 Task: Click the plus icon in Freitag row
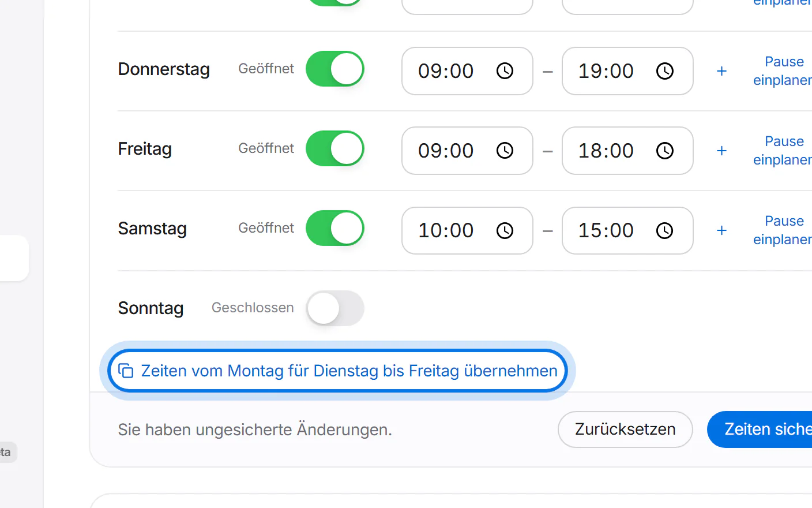coord(721,151)
